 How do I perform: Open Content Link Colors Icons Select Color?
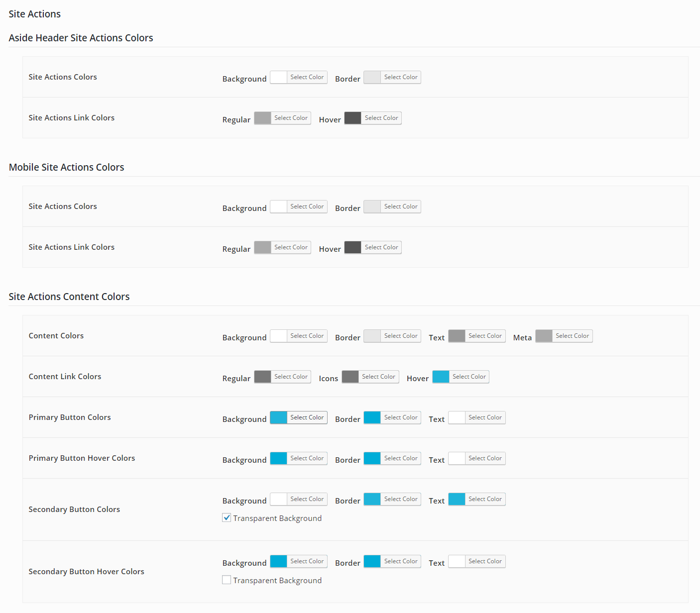tap(378, 377)
